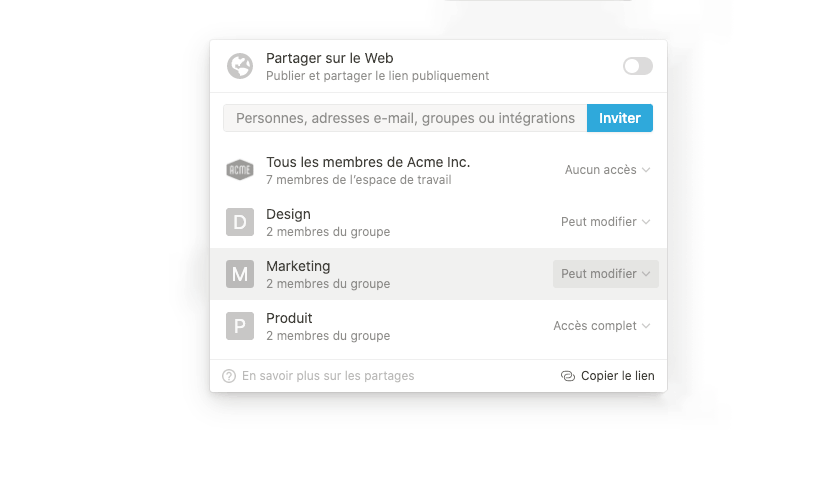Click the Acme Inc. workspace logo
840x480 pixels.
[240, 170]
